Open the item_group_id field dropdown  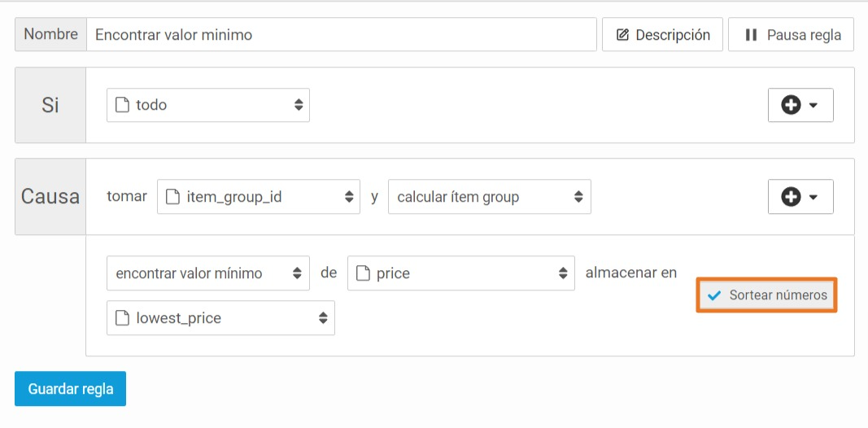[x=259, y=197]
